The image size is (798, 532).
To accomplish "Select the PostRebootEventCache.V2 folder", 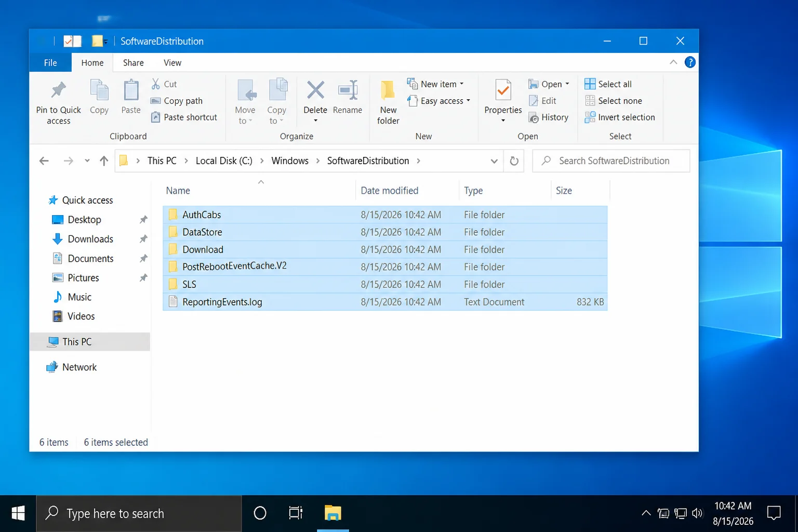I will coord(385,267).
